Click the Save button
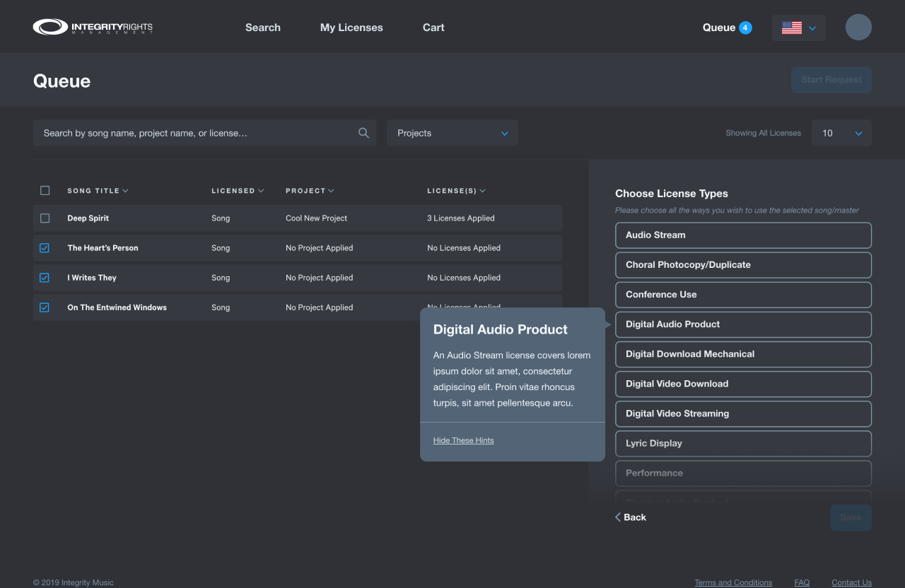 851,517
